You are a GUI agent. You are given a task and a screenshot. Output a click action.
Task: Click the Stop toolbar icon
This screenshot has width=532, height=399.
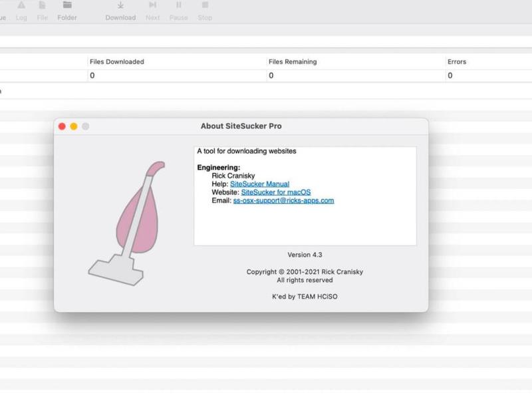coord(205,10)
